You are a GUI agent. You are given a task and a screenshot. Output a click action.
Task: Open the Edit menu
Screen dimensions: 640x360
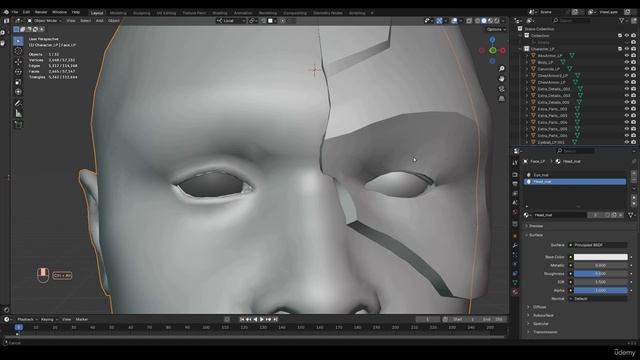point(26,12)
